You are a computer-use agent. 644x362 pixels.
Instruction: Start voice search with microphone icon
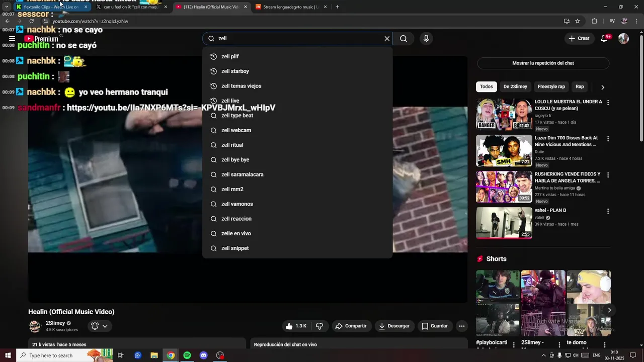pyautogui.click(x=426, y=39)
